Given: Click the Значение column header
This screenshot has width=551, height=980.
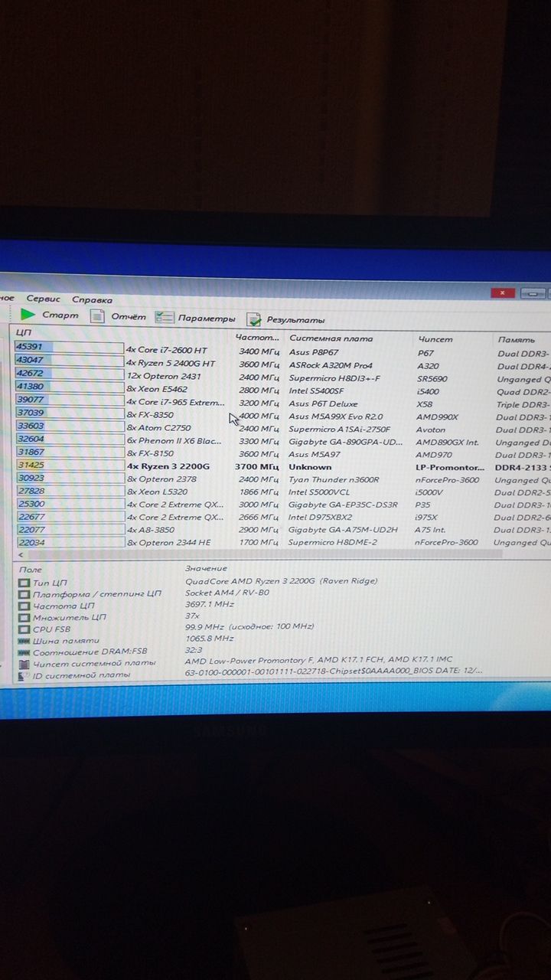Looking at the screenshot, I should [207, 569].
